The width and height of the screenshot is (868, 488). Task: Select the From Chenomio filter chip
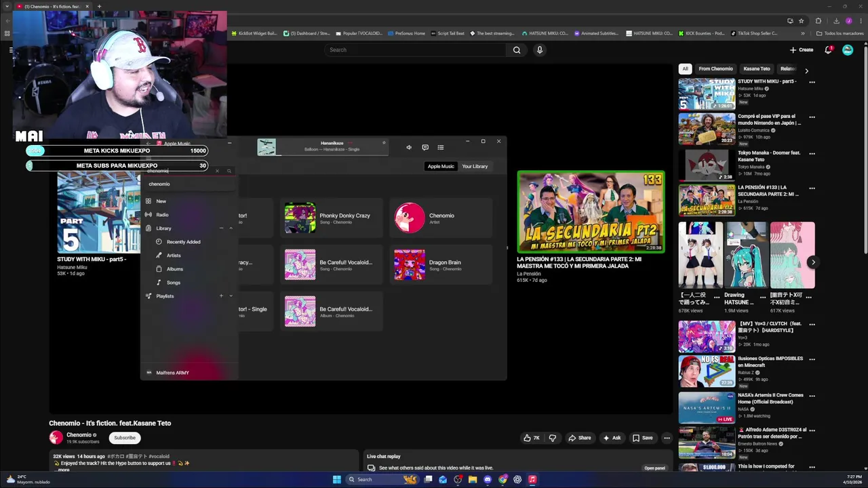[715, 68]
